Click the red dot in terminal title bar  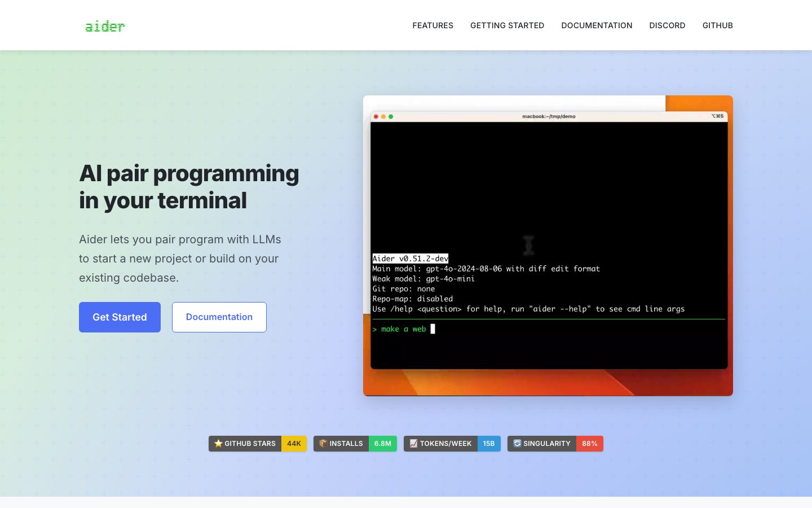(x=376, y=117)
